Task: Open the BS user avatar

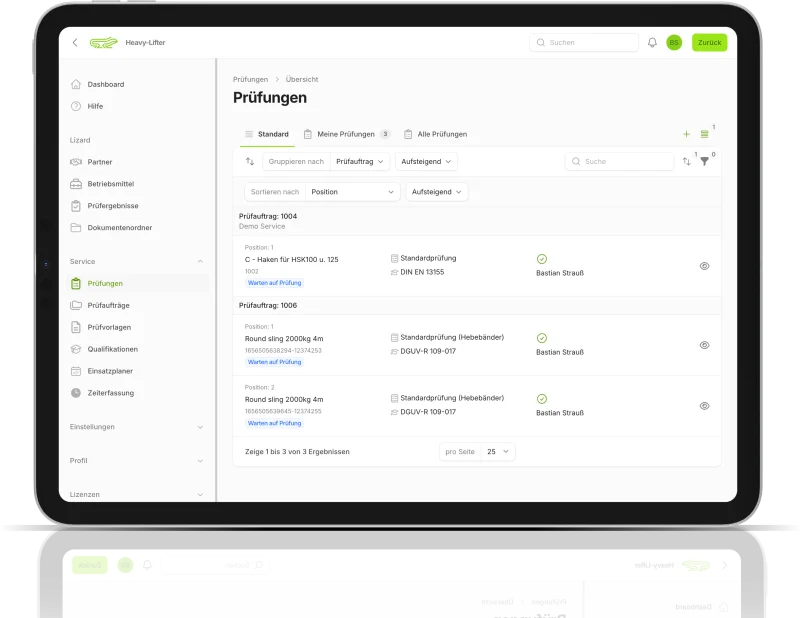Action: click(674, 43)
